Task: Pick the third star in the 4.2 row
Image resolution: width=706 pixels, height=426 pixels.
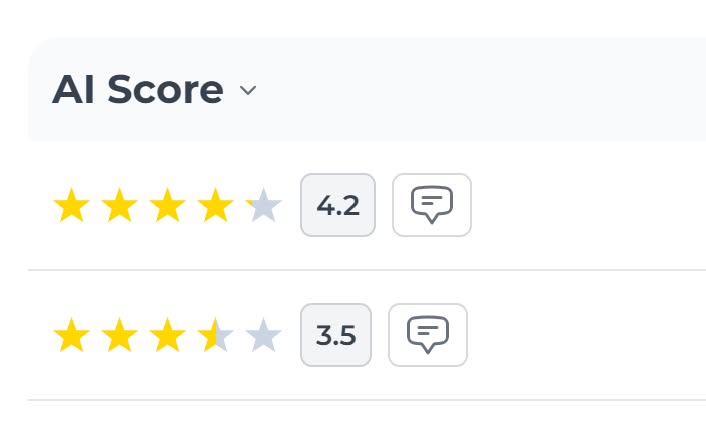Action: click(167, 206)
